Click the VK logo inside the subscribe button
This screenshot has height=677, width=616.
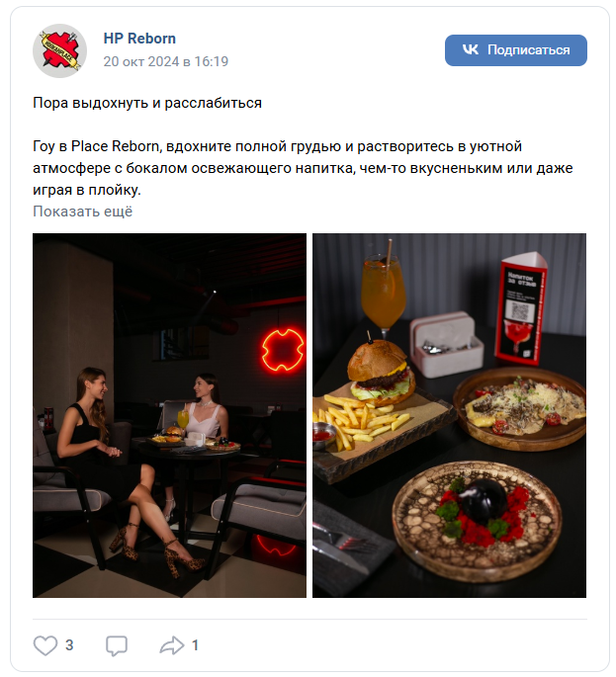[x=471, y=50]
